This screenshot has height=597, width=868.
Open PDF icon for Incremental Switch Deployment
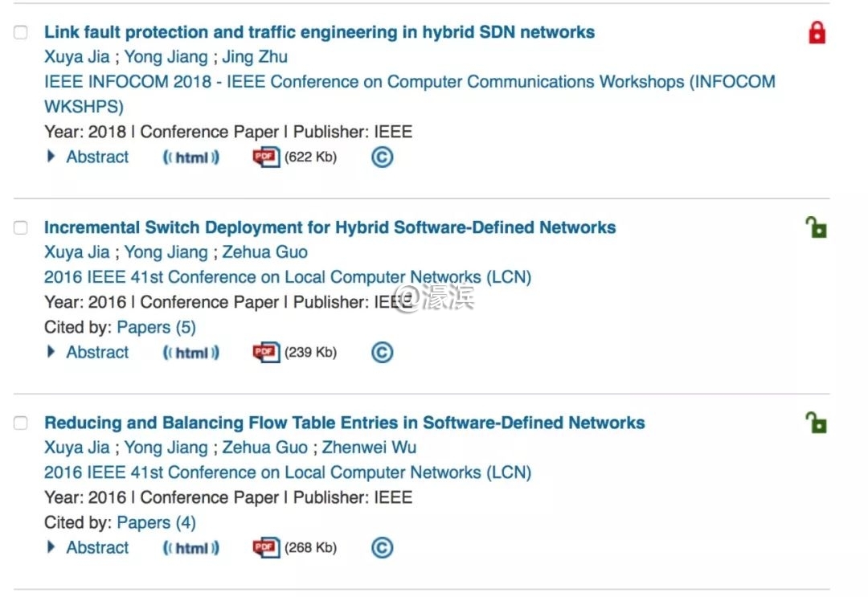click(266, 353)
